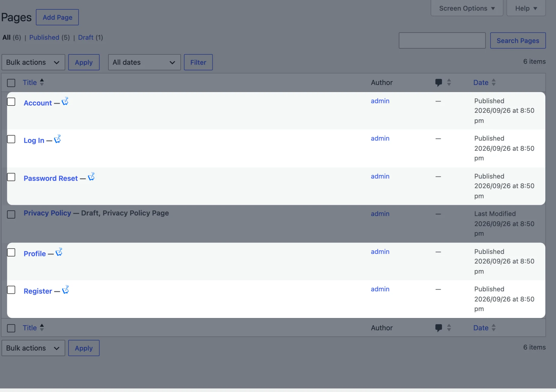Click the sort arrows beside header Title

[x=42, y=82]
